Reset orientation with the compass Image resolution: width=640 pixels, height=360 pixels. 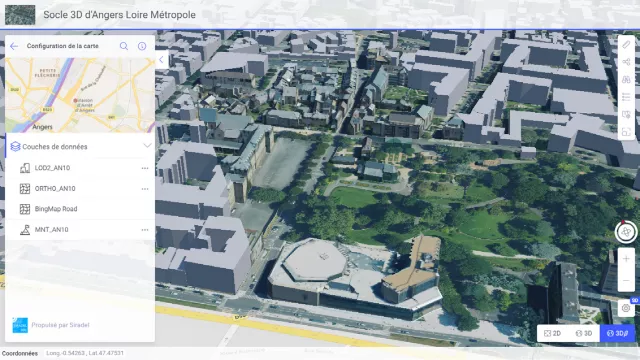[626, 232]
